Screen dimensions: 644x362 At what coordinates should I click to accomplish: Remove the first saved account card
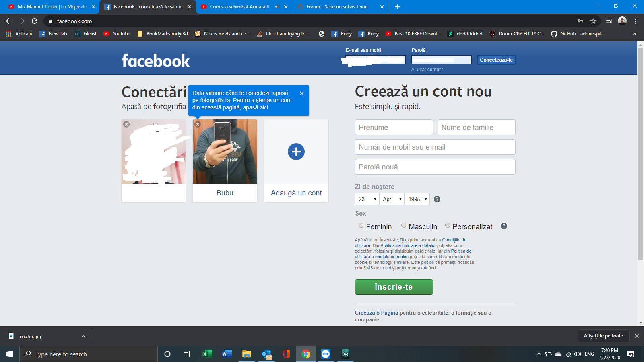pos(126,124)
